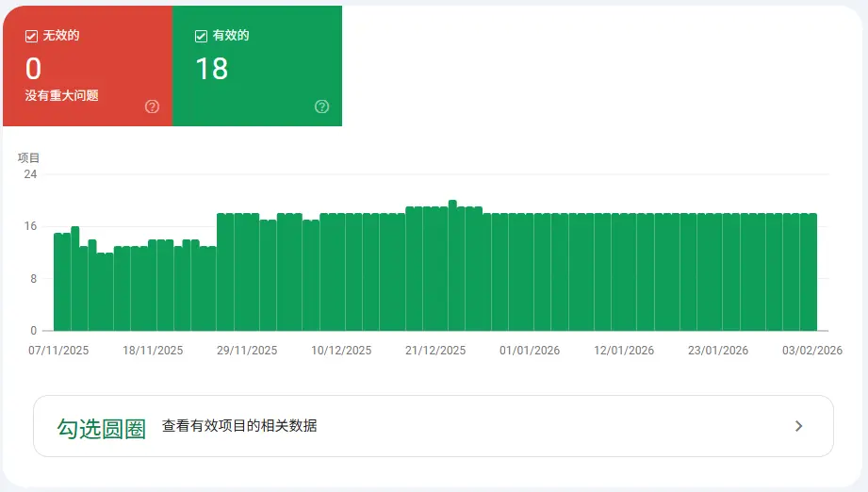868x492 pixels.
Task: Click the 8 y-axis value label
Action: pos(33,279)
